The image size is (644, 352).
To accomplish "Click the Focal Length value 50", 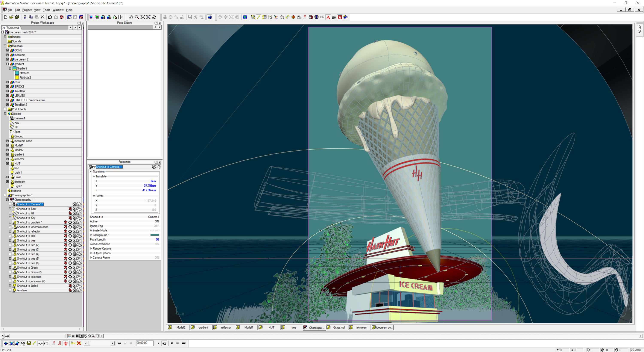I will 157,239.
